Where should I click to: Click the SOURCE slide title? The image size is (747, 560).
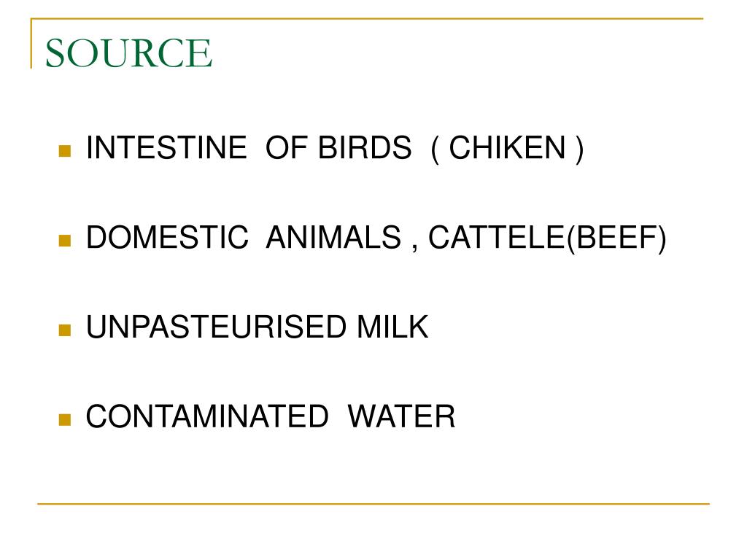[x=128, y=54]
